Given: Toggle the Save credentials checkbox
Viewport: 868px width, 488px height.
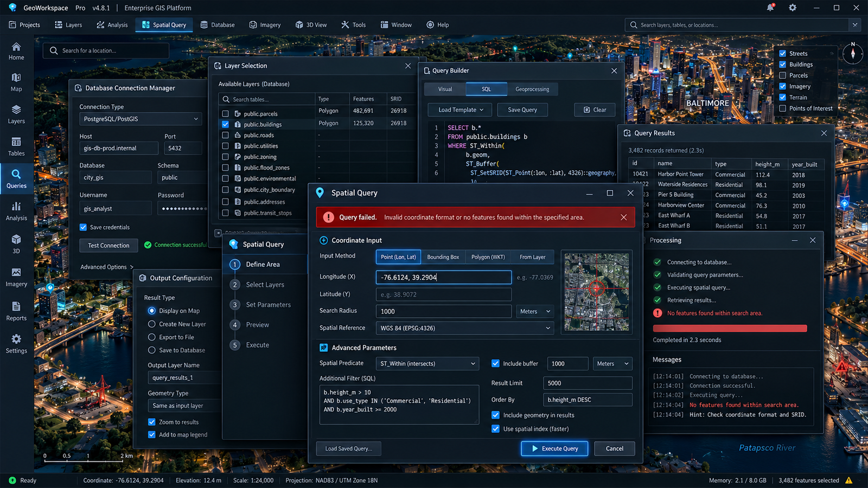Looking at the screenshot, I should click(83, 227).
